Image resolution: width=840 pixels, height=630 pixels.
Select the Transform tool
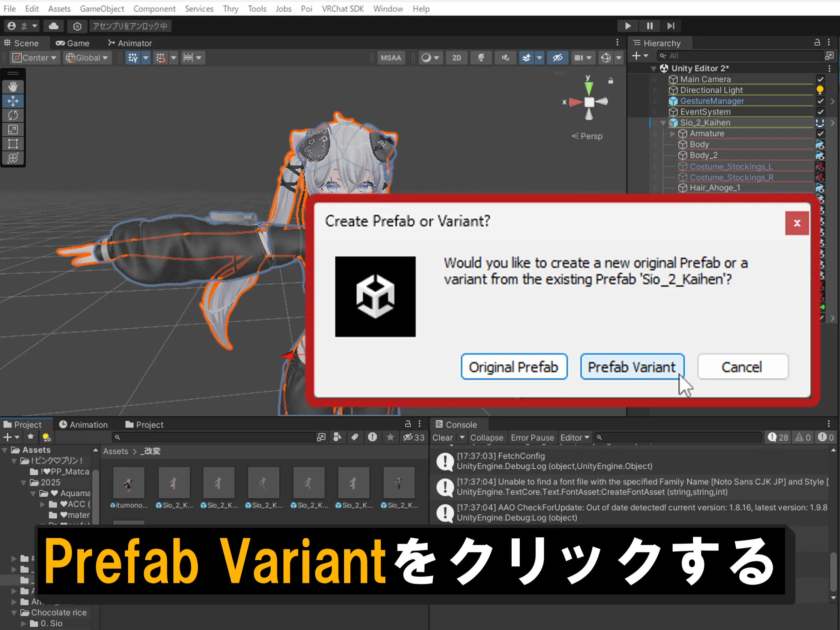(x=13, y=158)
